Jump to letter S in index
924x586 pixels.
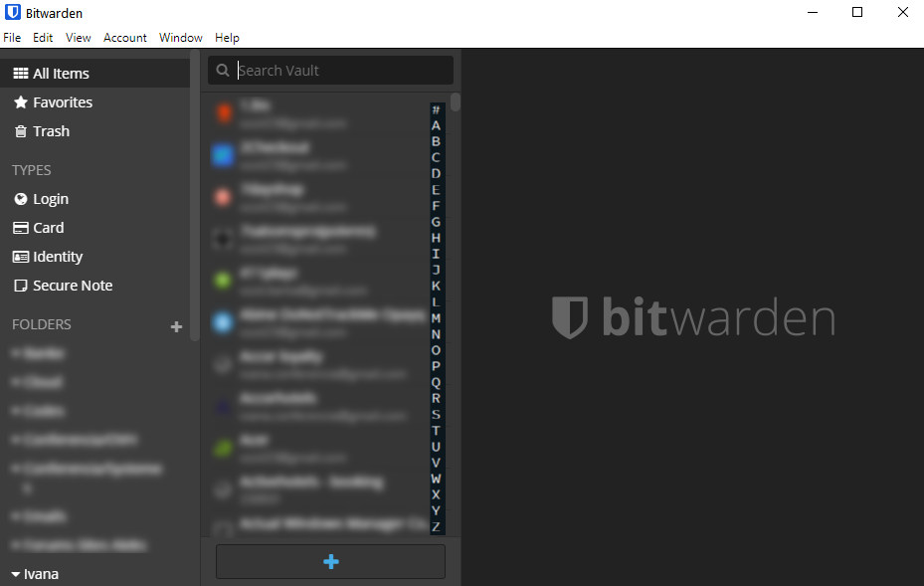tap(436, 415)
